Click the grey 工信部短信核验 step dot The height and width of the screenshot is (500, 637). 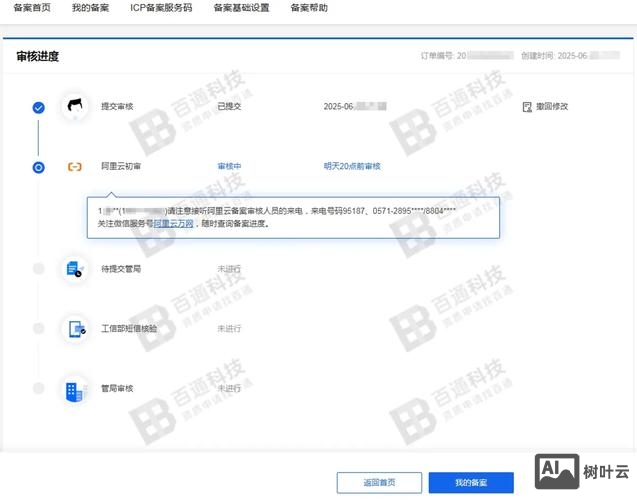point(39,328)
